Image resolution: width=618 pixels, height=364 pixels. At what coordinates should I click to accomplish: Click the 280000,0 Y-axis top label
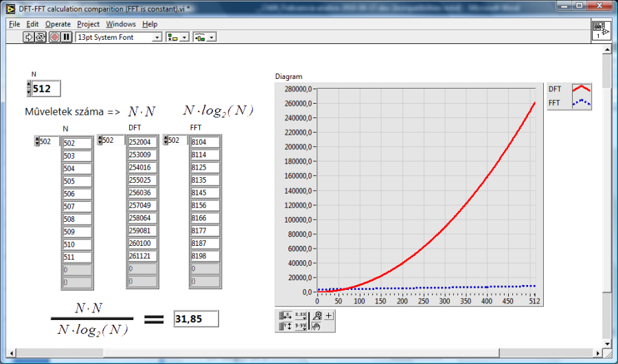click(298, 89)
